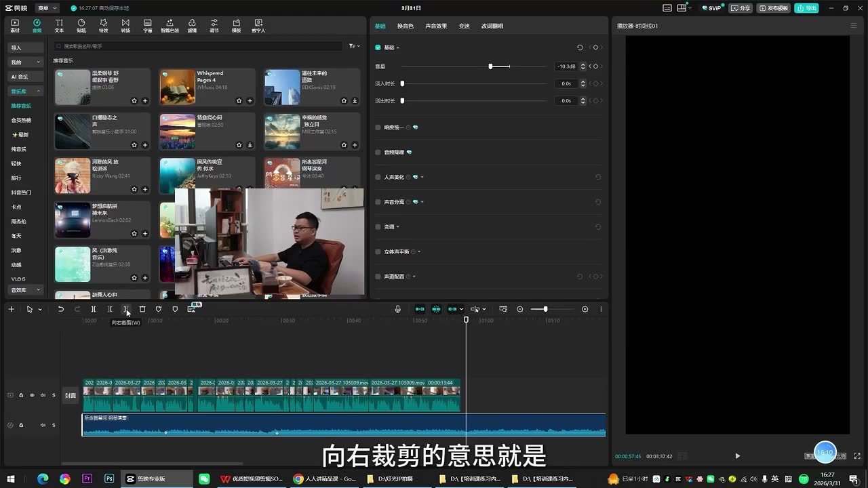
Task: Click the trim-left tool icon
Action: click(x=110, y=309)
